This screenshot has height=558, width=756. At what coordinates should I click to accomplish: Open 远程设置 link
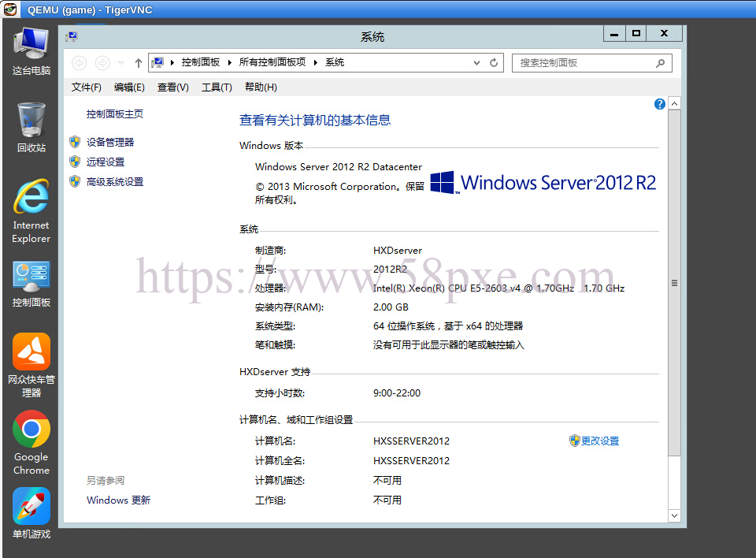pyautogui.click(x=106, y=162)
